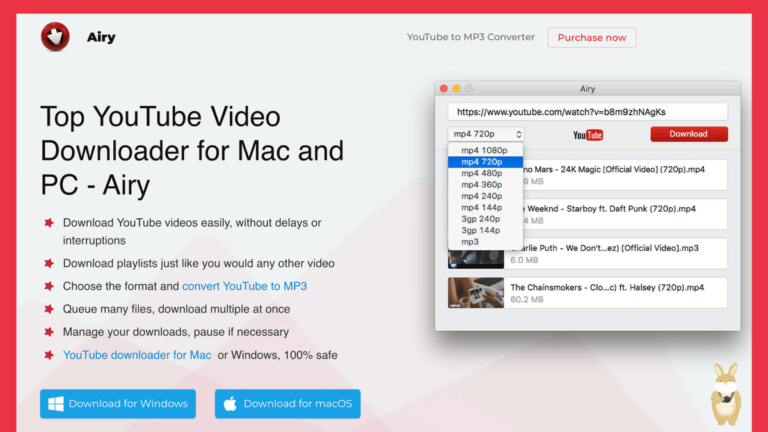
Task: Open YouTube to MP3 Converter page
Action: (x=470, y=37)
